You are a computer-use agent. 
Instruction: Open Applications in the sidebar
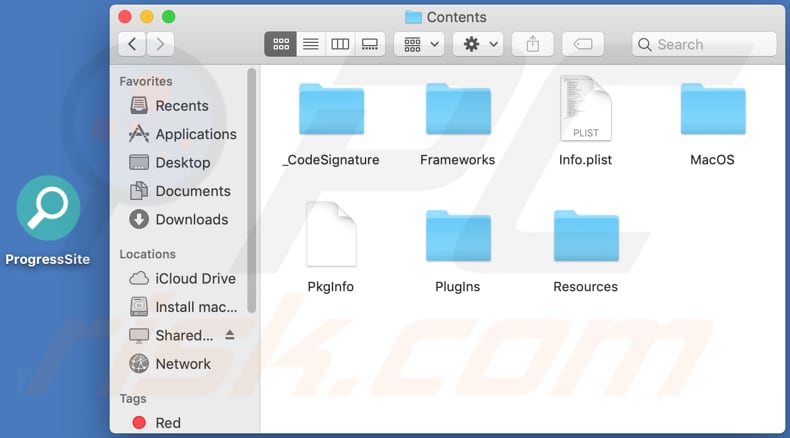182,134
